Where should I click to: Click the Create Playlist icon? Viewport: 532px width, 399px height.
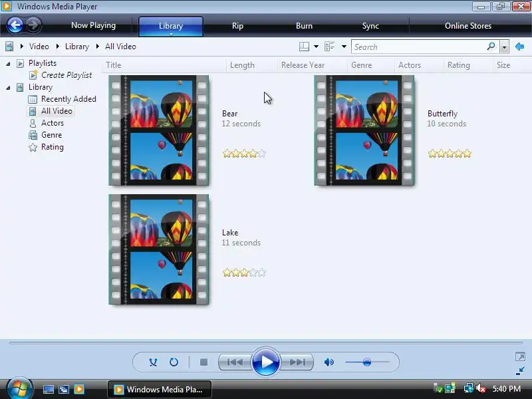33,75
